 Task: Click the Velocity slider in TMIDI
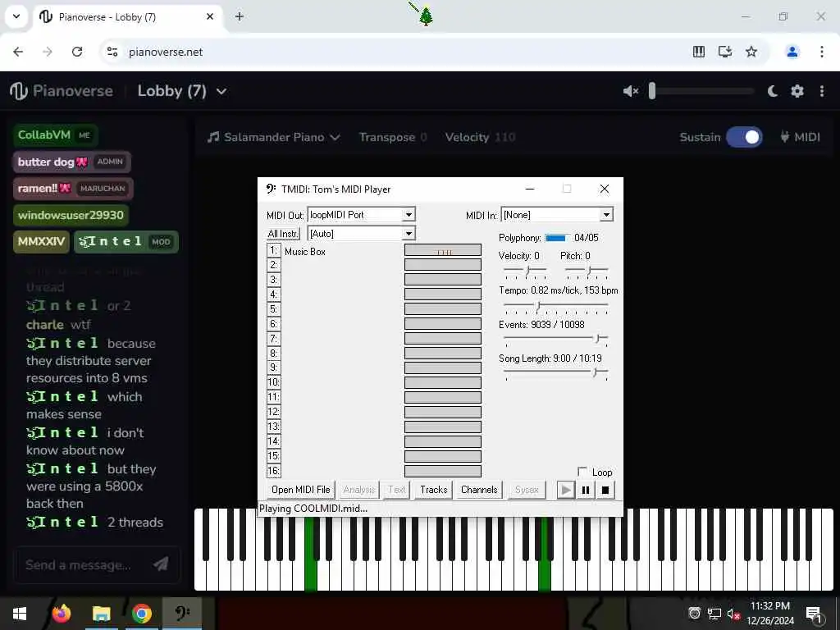525,272
